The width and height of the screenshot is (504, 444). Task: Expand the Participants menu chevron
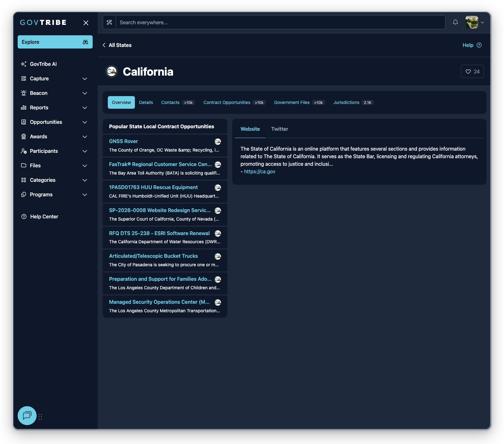[85, 151]
